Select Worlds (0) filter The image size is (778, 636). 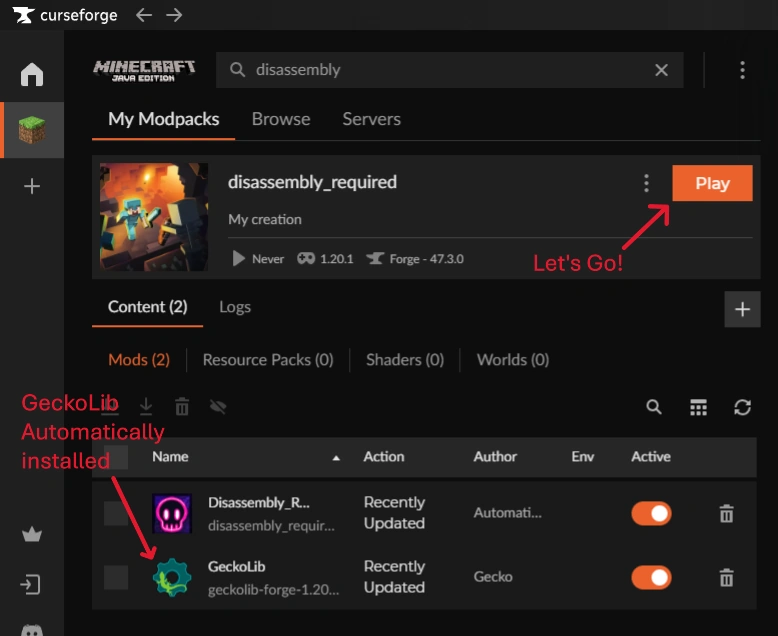(513, 360)
